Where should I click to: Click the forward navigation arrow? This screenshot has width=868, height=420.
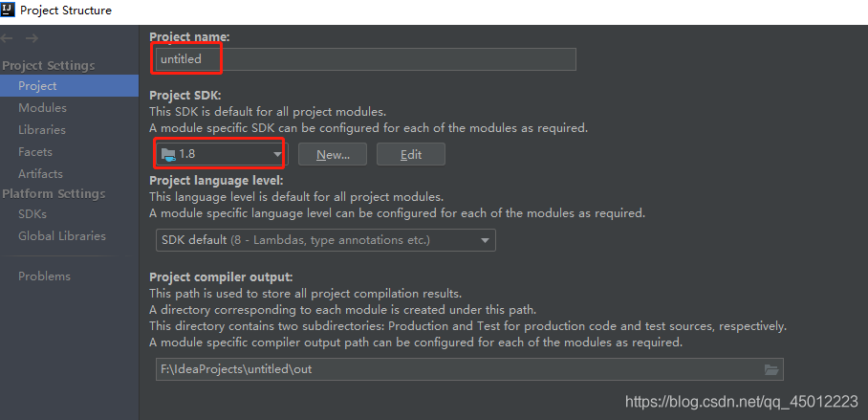(33, 38)
